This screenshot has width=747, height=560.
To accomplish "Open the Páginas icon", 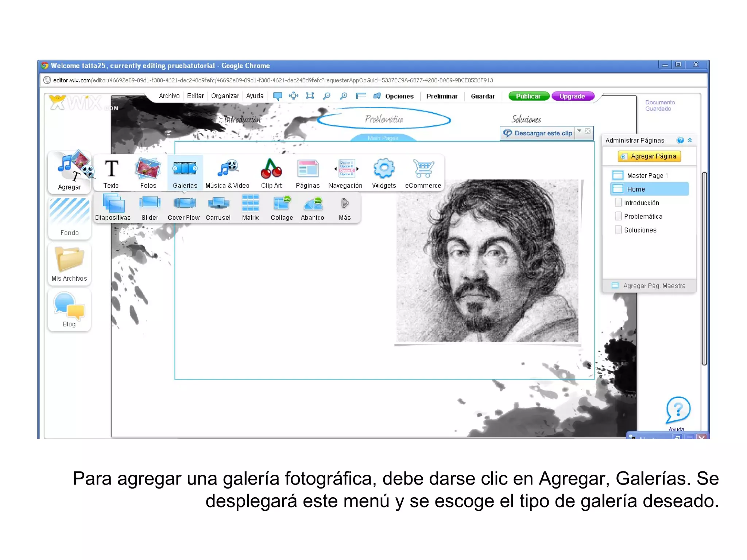I will [x=307, y=173].
